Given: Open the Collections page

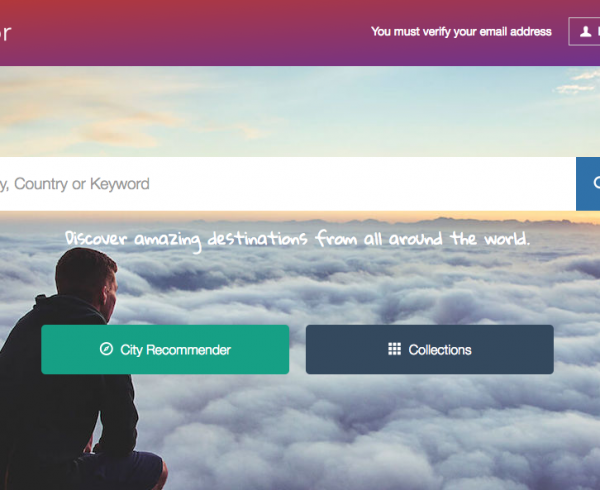Looking at the screenshot, I should pyautogui.click(x=430, y=349).
